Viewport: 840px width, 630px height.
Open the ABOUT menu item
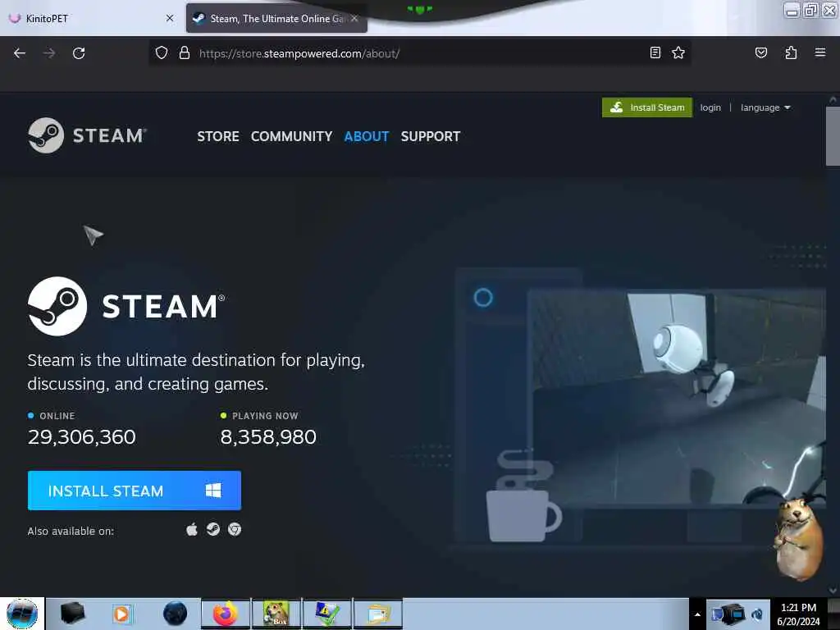point(367,136)
